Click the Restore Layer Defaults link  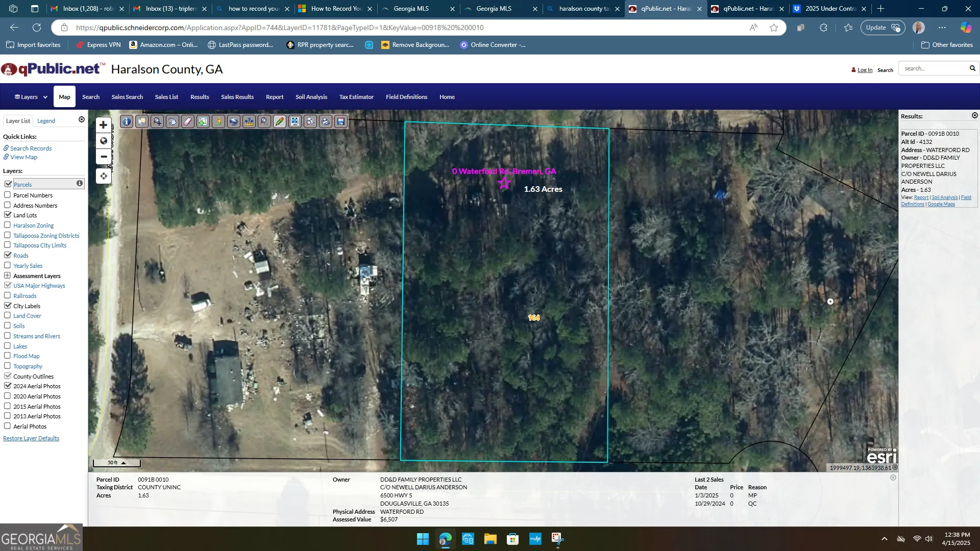click(x=31, y=438)
